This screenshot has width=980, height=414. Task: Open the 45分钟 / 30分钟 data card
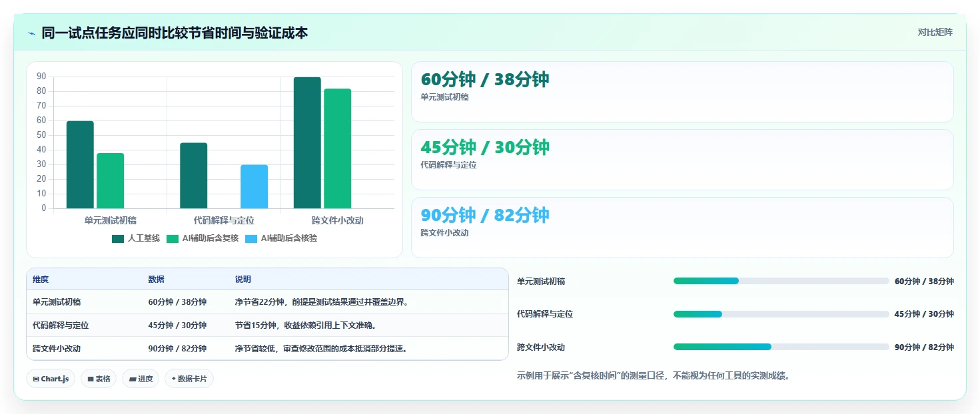pos(682,160)
